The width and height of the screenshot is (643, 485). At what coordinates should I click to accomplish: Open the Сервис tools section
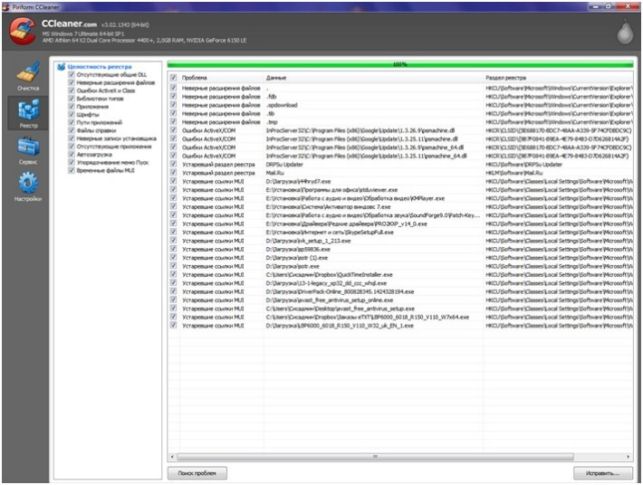(28, 150)
